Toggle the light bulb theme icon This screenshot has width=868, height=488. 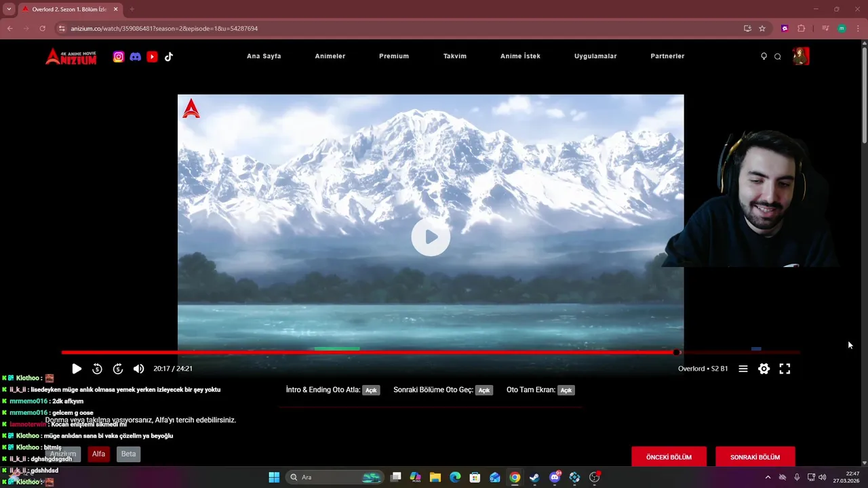[x=764, y=56]
